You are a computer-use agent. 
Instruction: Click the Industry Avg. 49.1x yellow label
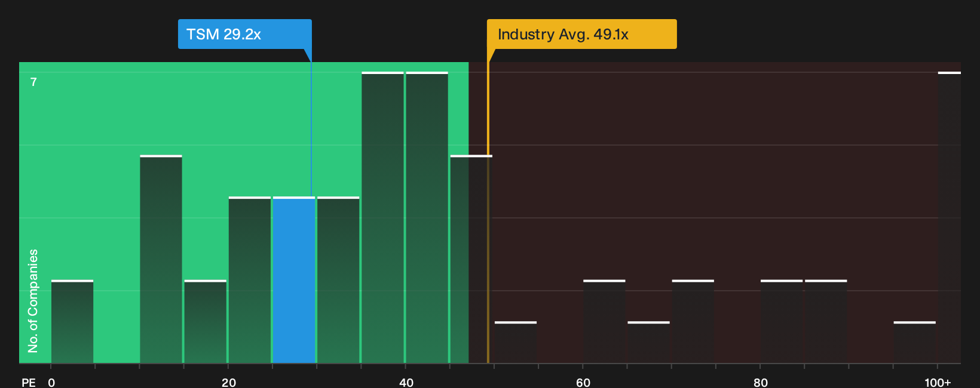(x=581, y=34)
